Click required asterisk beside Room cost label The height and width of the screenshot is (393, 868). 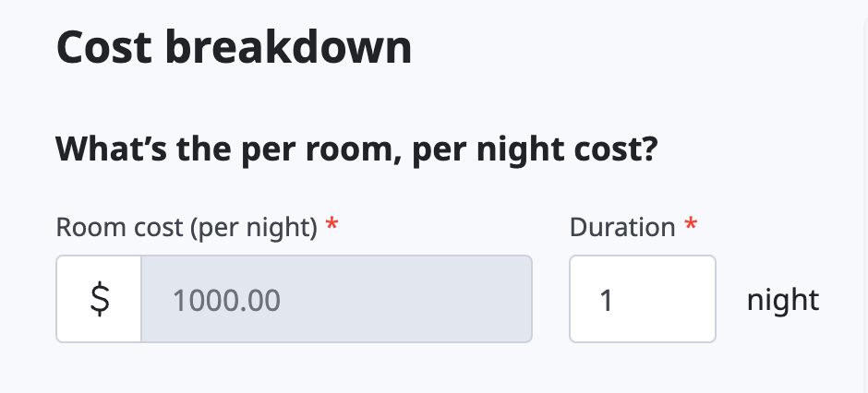[332, 224]
